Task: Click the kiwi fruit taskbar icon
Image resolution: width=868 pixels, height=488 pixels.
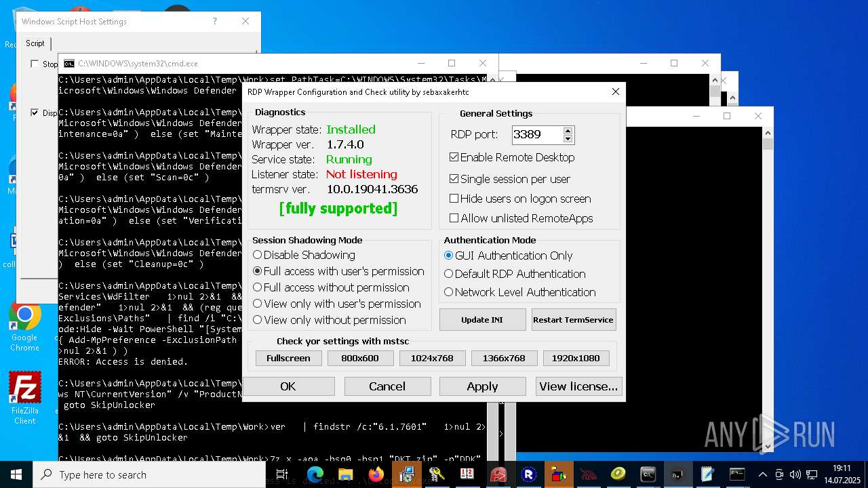Action: click(618, 474)
